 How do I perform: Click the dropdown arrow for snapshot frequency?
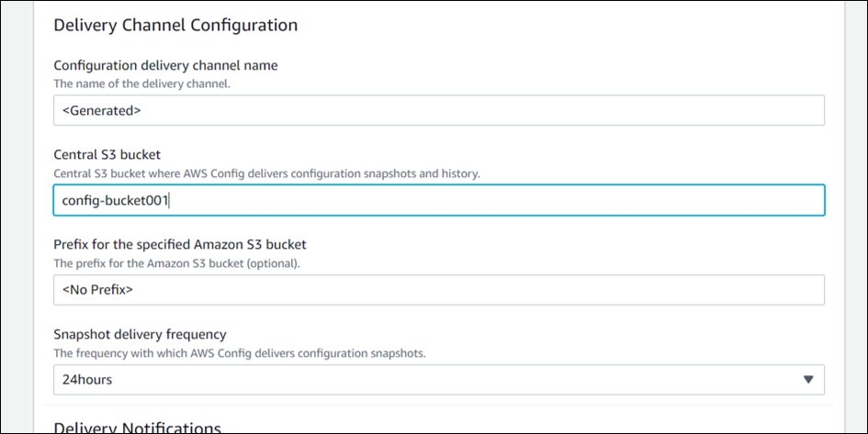point(808,379)
